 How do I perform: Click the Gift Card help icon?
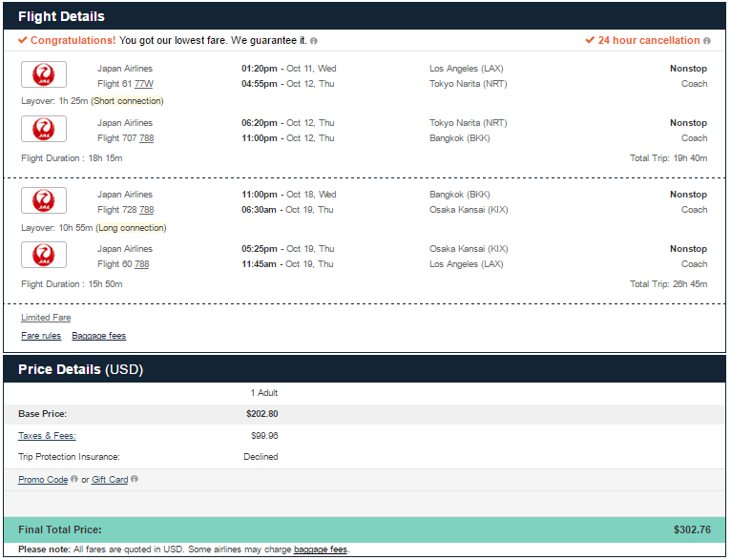coord(135,479)
